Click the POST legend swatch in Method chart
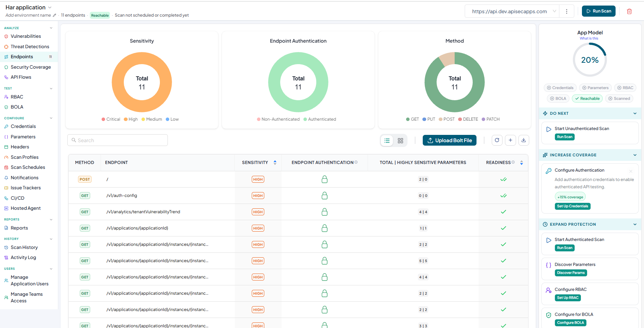Screen dimensions: 644x328 pyautogui.click(x=440, y=119)
